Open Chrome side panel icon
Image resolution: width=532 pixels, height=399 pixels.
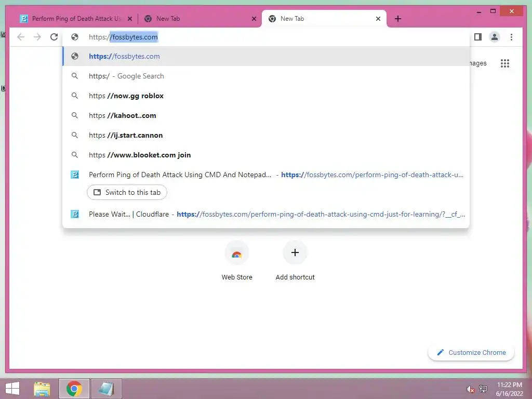coord(478,37)
